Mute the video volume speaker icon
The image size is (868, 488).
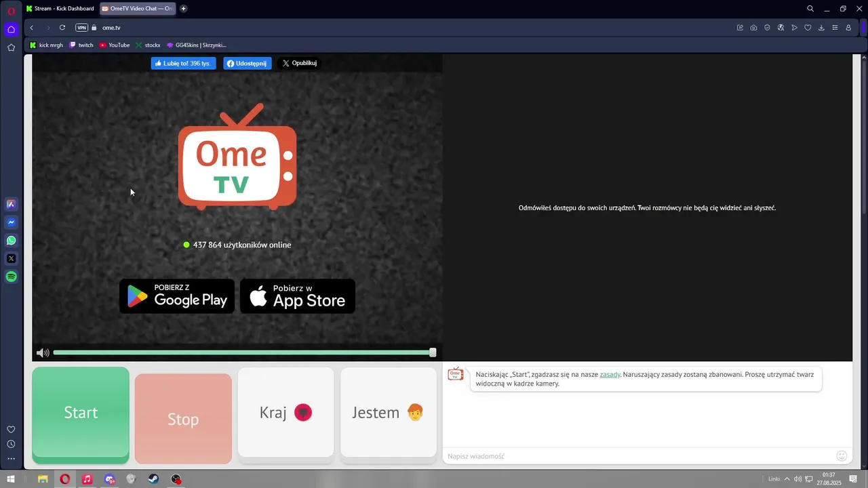tap(43, 352)
